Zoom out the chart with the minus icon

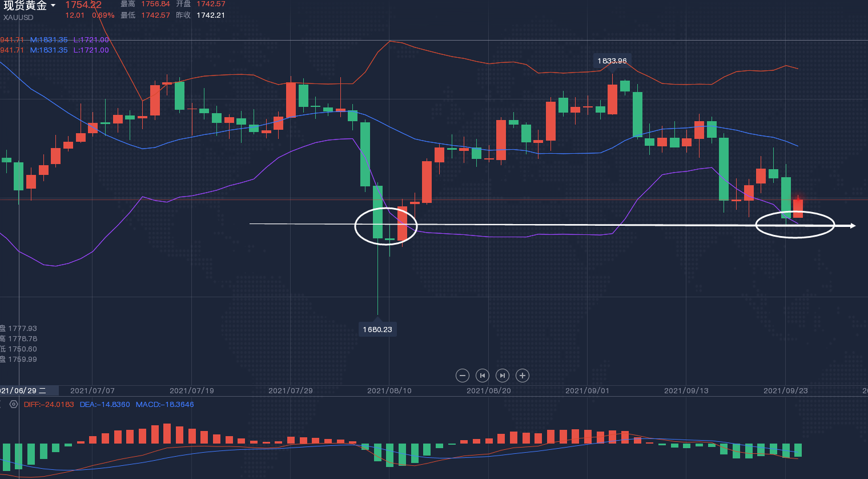463,376
